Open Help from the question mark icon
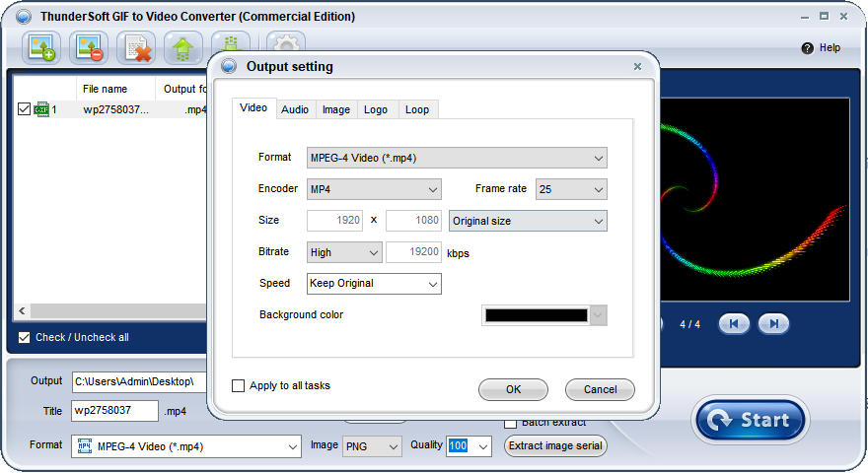 [x=808, y=48]
